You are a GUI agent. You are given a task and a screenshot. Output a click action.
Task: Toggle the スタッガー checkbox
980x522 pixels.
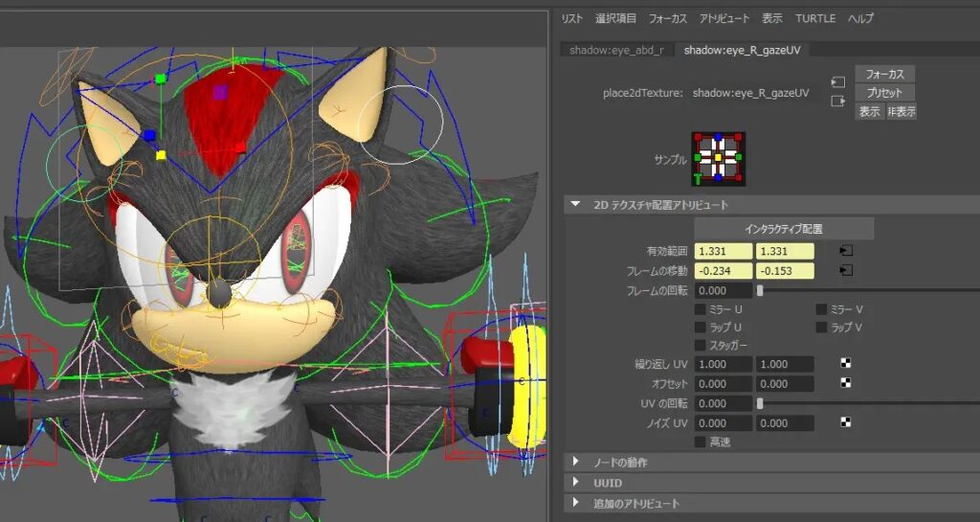tap(701, 345)
